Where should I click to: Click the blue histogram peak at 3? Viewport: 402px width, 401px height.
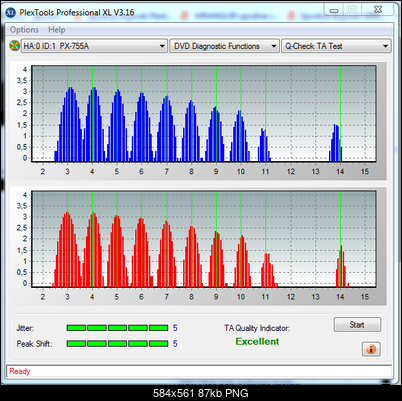(x=70, y=124)
